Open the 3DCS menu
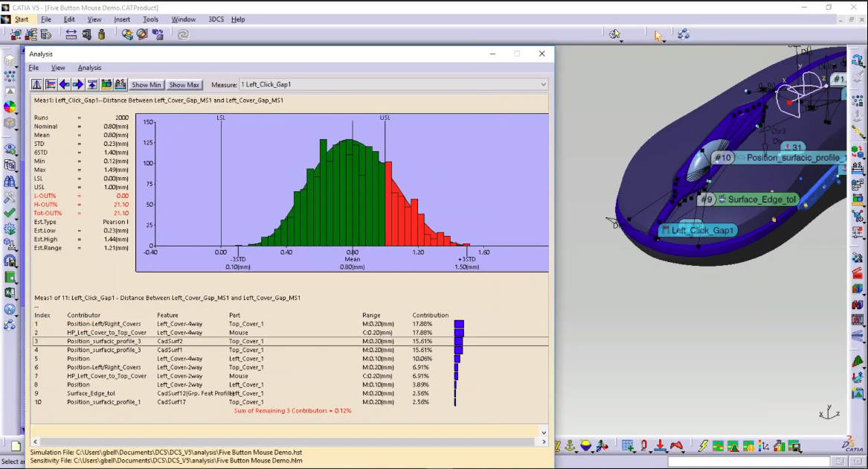868x469 pixels. (x=216, y=19)
